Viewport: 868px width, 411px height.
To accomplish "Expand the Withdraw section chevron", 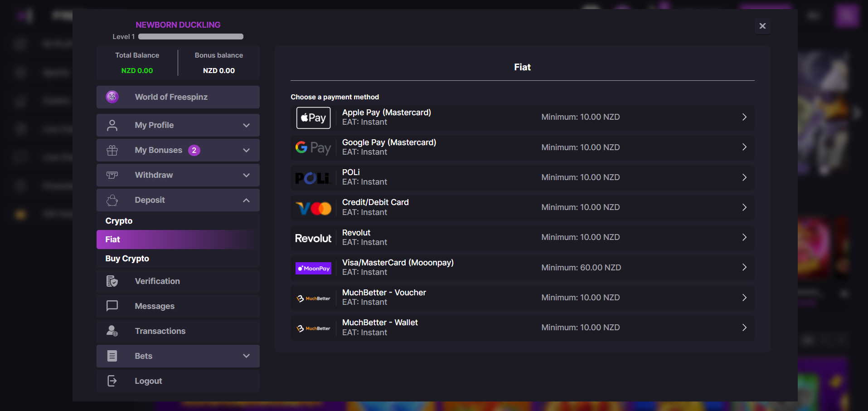I will tap(246, 175).
